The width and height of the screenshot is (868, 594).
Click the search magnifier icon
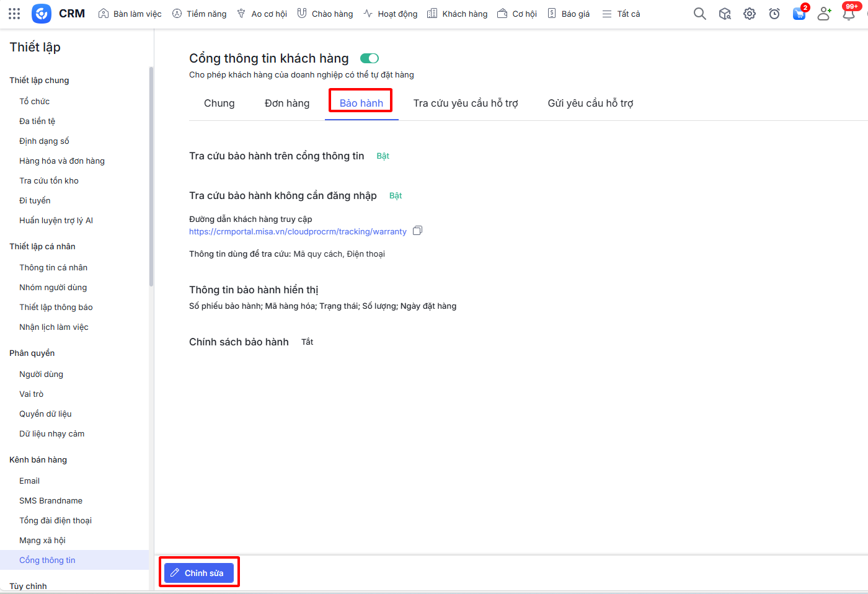point(699,14)
